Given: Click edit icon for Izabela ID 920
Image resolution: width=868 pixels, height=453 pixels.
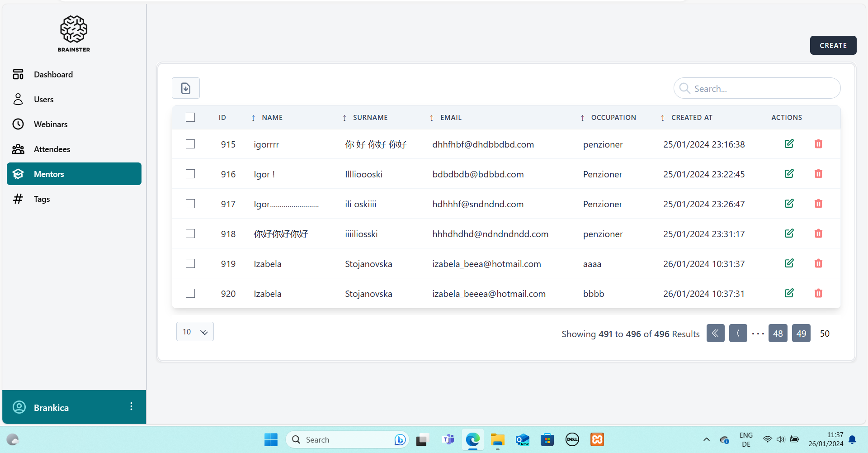Looking at the screenshot, I should pyautogui.click(x=789, y=293).
